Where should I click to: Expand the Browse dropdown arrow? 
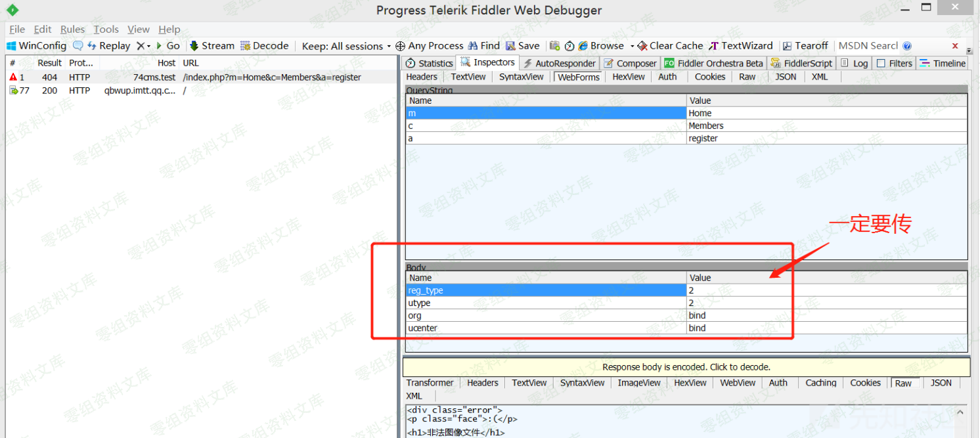click(632, 46)
